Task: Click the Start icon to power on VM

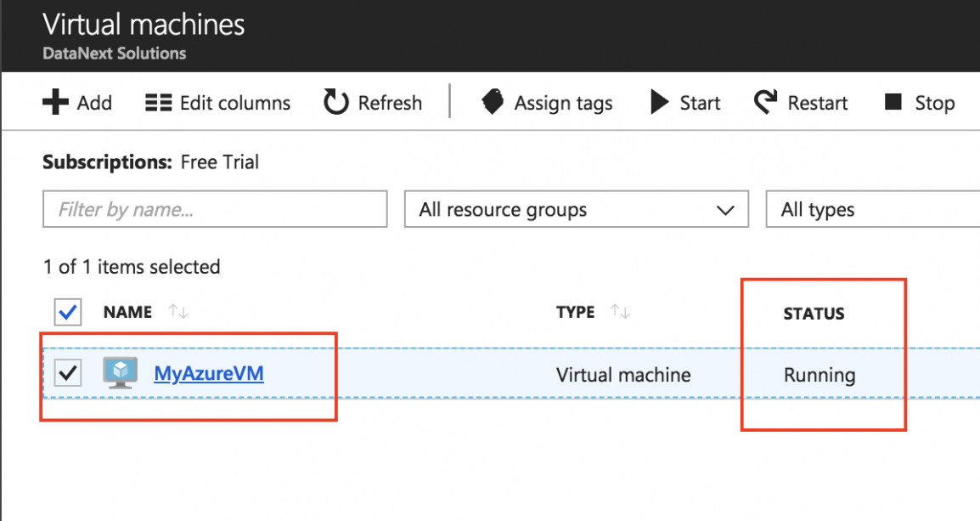Action: coord(659,102)
